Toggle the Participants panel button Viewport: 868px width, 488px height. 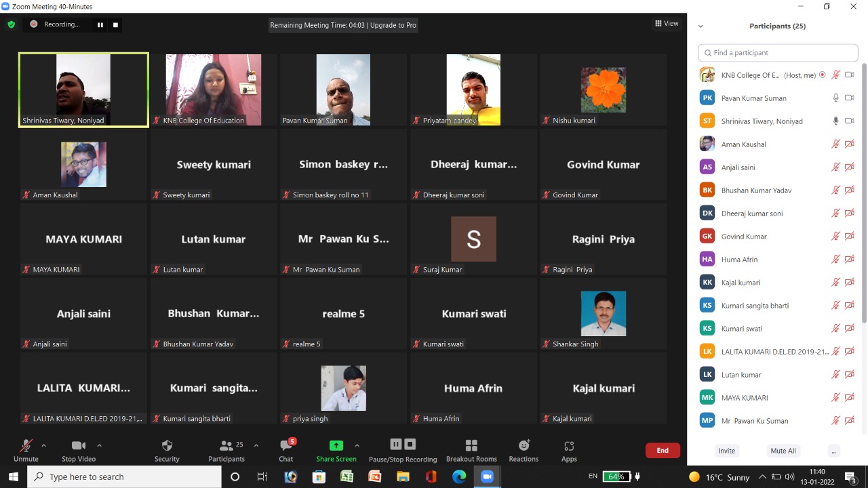tap(226, 450)
